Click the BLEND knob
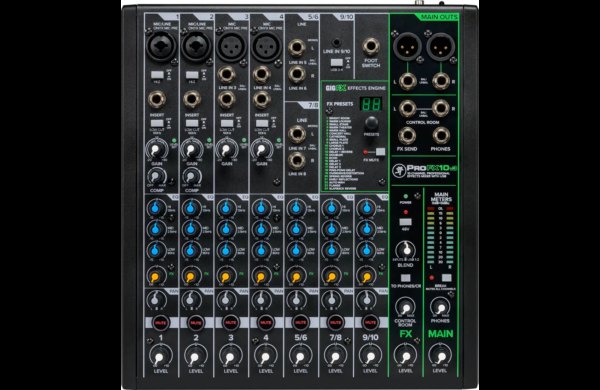The image size is (600, 390). [x=406, y=251]
